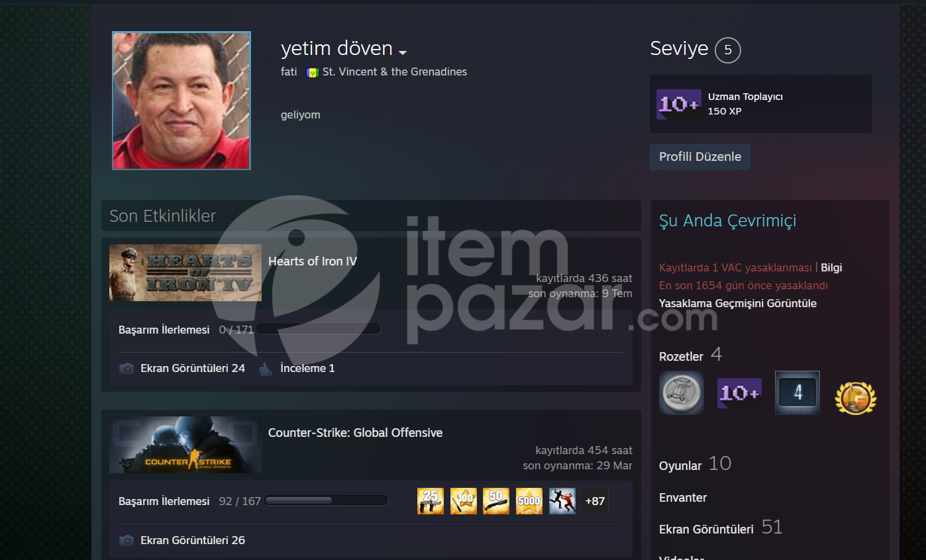
Task: Click the Profili Düzenle button
Action: [700, 157]
